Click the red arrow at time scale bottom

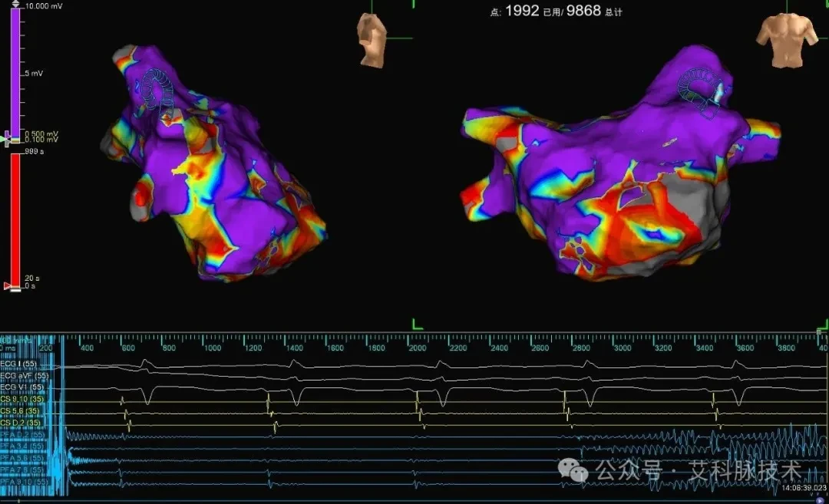point(7,286)
